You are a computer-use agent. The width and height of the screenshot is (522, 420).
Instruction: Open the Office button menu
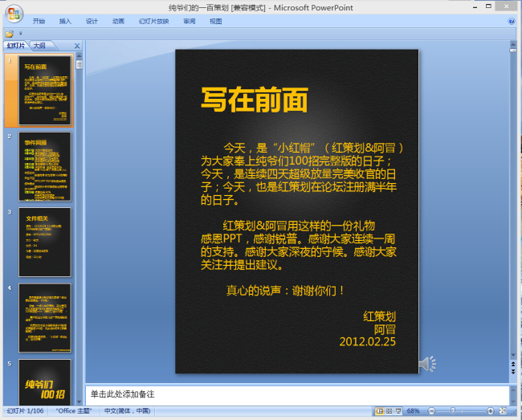coord(14,14)
